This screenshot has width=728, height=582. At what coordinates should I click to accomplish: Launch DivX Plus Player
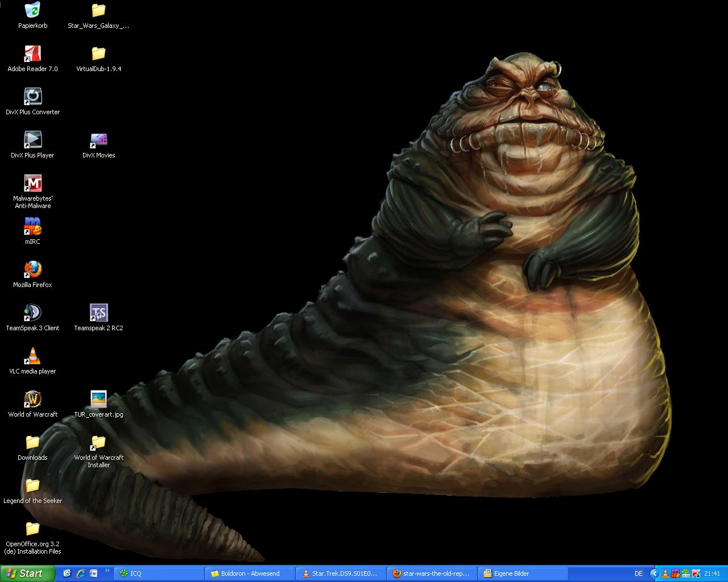click(32, 145)
